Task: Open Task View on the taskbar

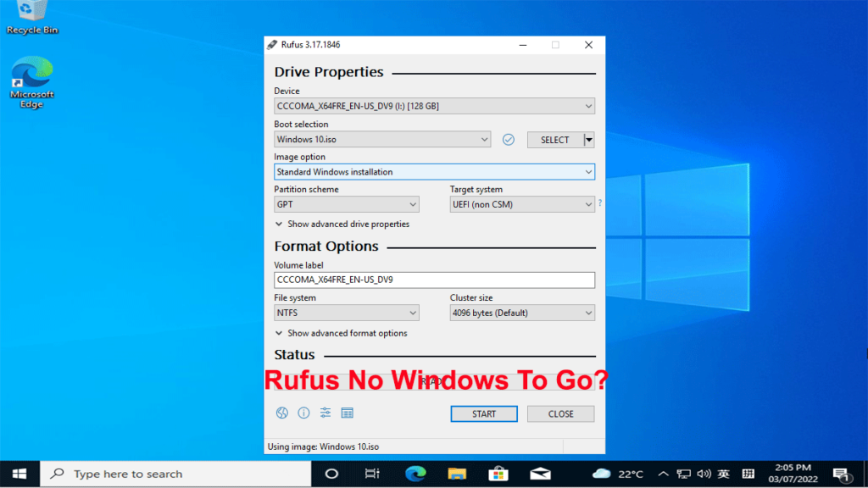Action: [x=373, y=474]
